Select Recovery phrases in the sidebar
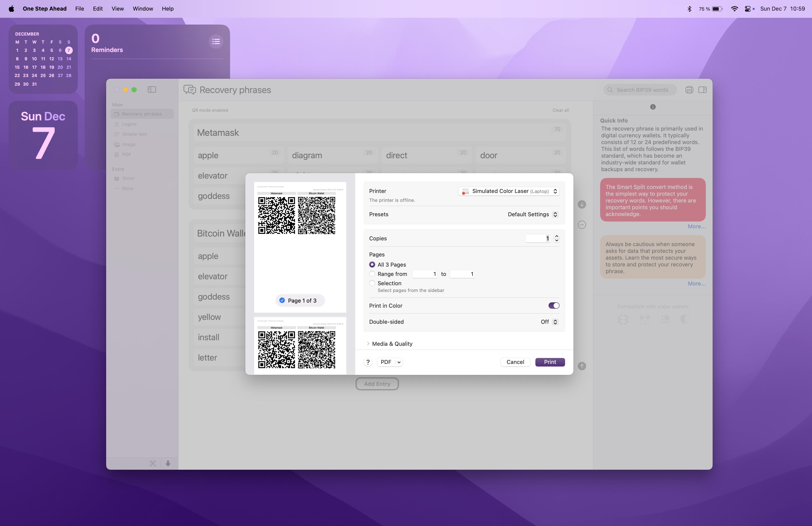Screen dimensions: 812x526 point(142,114)
